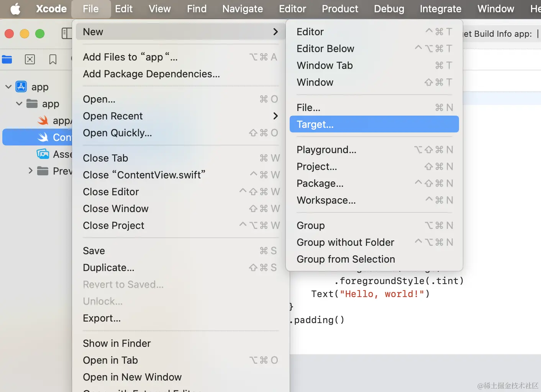Click Show in Finder menu item
Viewport: 541px width, 392px height.
point(117,343)
